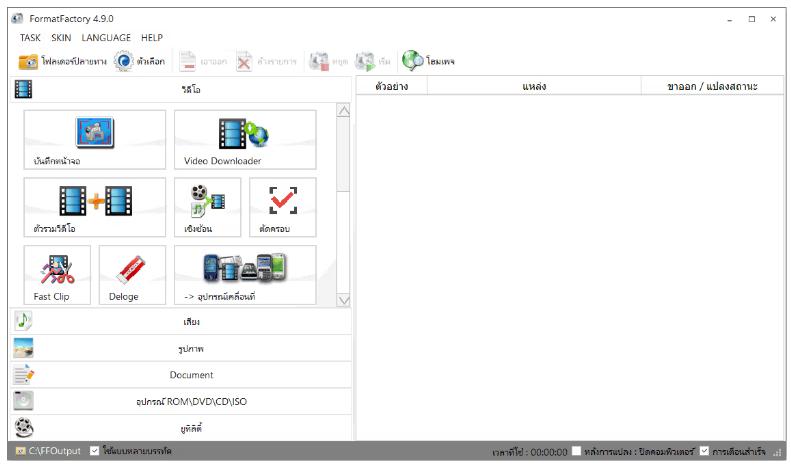Click the video panel scrollbar down arrow

tap(344, 300)
